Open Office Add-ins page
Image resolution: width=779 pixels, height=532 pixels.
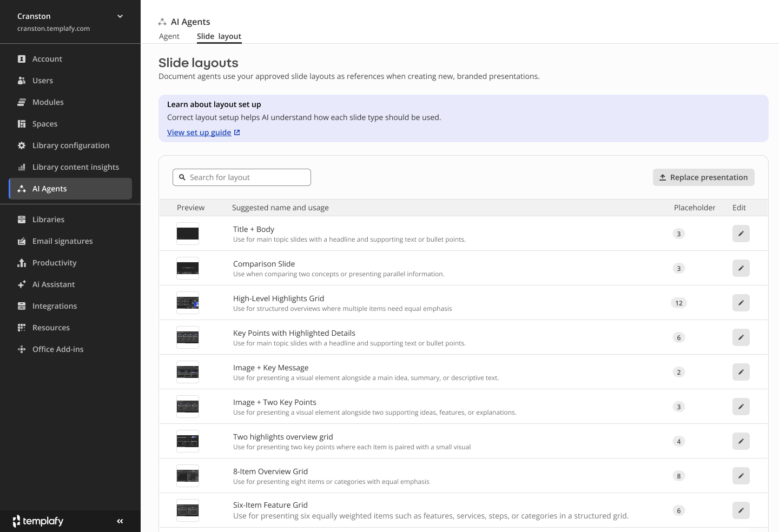[x=70, y=349]
